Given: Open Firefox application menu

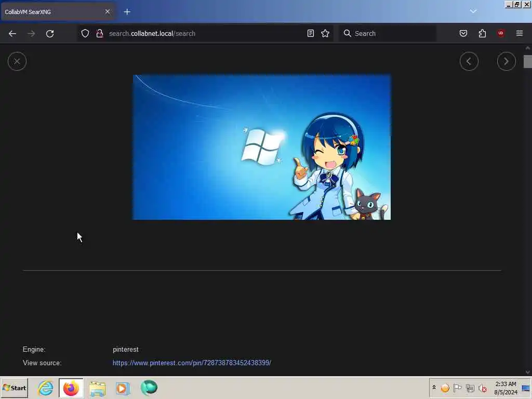Looking at the screenshot, I should point(519,33).
